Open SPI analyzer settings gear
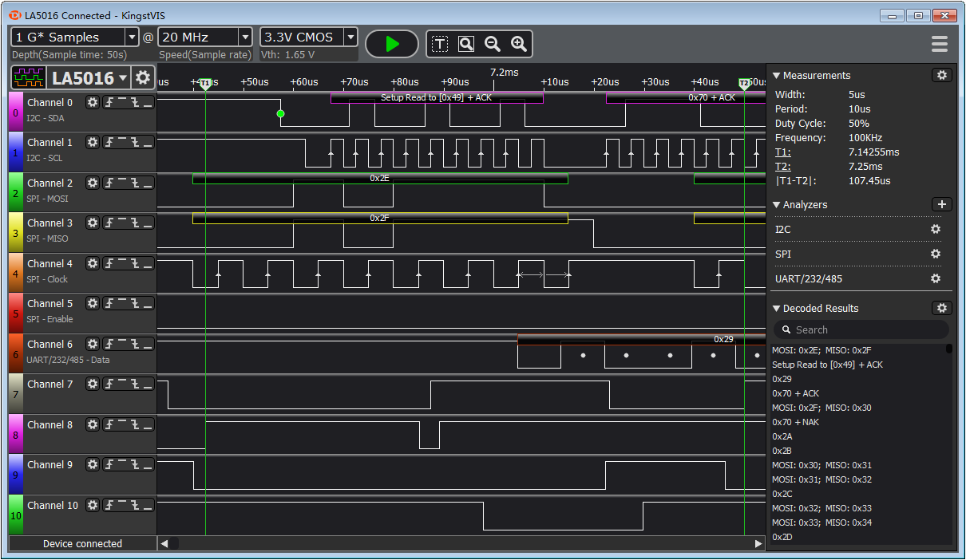Image resolution: width=966 pixels, height=560 pixels. (936, 254)
